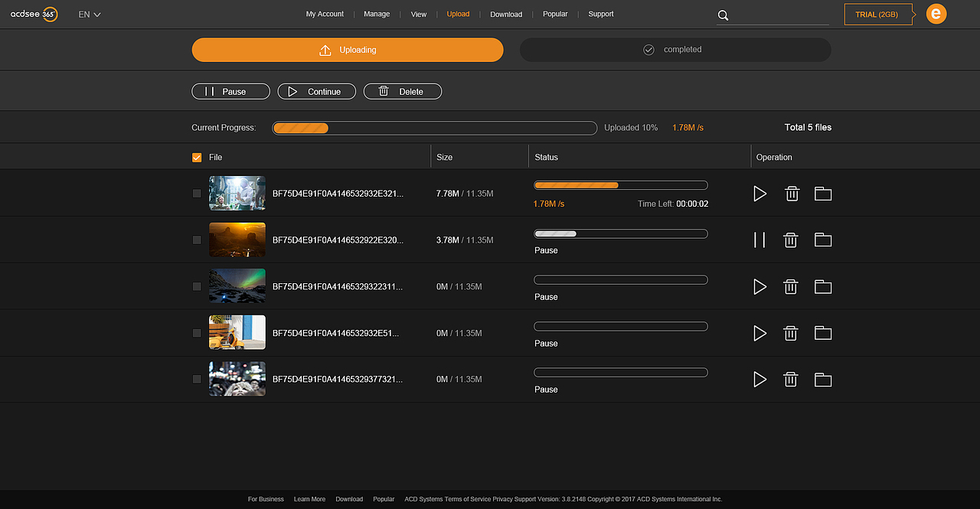Check the box for file ending 77321...
Viewport: 980px width, 509px height.
click(x=197, y=379)
